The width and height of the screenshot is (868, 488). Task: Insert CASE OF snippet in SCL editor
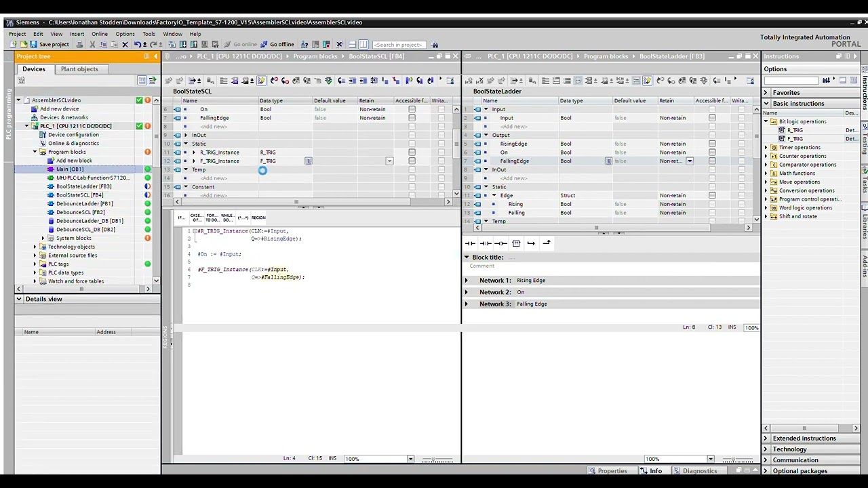click(x=196, y=218)
